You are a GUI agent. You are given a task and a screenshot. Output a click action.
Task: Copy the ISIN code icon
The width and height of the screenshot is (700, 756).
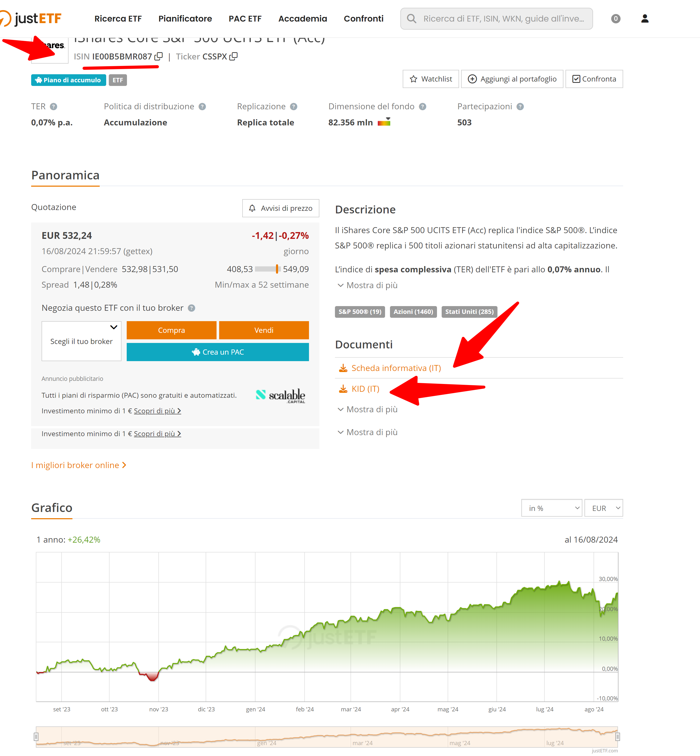tap(159, 56)
